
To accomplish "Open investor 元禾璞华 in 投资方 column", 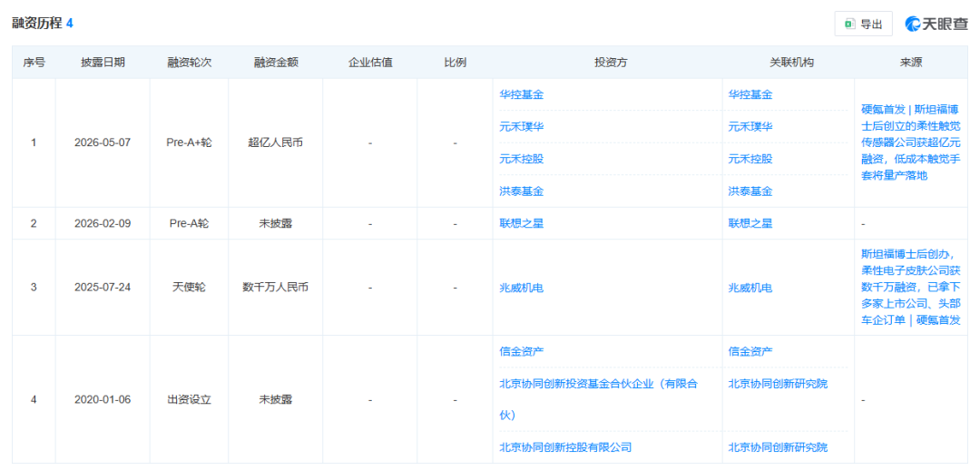I will [x=522, y=127].
